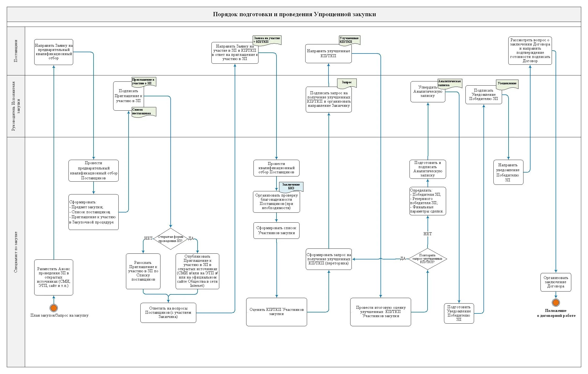
Task: Select the Поставщики swimlane header
Action: pos(16,51)
